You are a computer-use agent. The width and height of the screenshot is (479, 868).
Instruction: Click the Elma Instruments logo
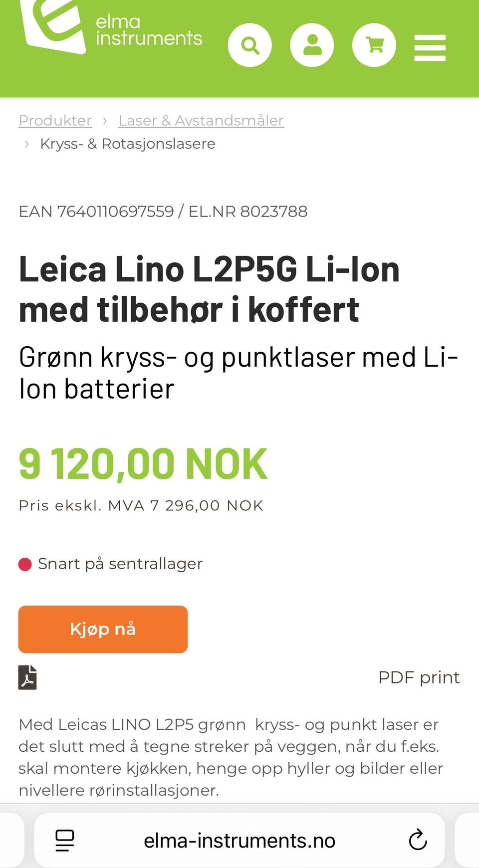[110, 27]
